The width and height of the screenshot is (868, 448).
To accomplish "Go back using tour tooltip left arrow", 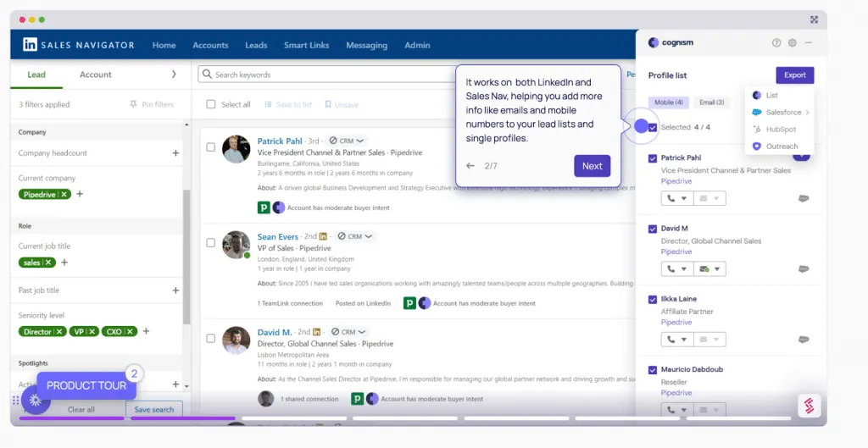I will 470,165.
